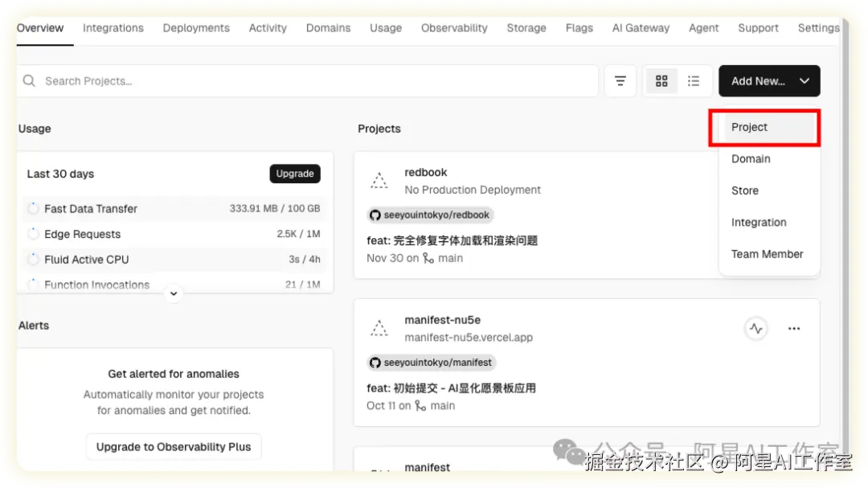Open the Function Invocations usage row
This screenshot has width=868, height=488.
click(174, 284)
